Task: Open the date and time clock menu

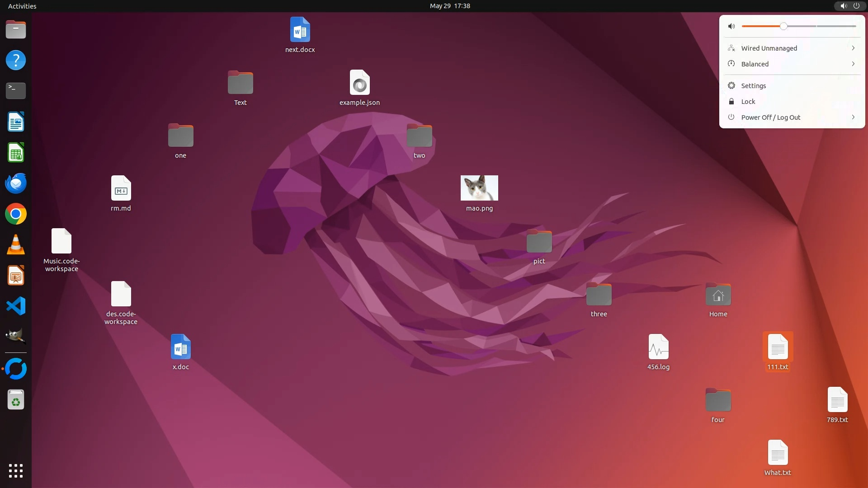Action: point(449,6)
